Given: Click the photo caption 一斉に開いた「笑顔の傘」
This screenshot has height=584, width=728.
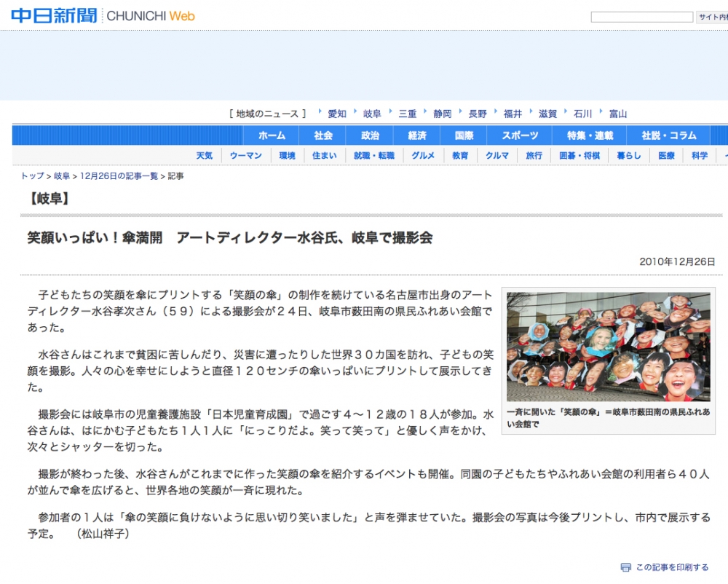Looking at the screenshot, I should click(x=608, y=417).
